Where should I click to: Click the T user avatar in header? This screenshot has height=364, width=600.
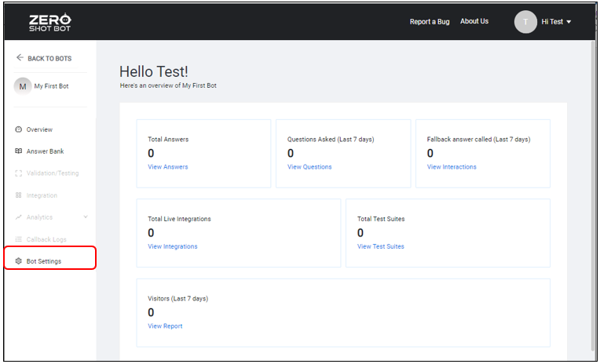click(x=525, y=22)
